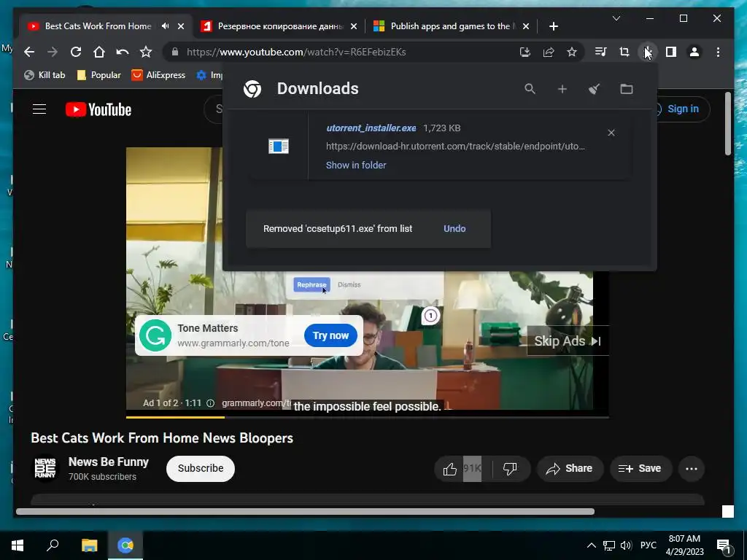Open the home page via house icon
Image resolution: width=747 pixels, height=560 pixels.
coord(99,52)
